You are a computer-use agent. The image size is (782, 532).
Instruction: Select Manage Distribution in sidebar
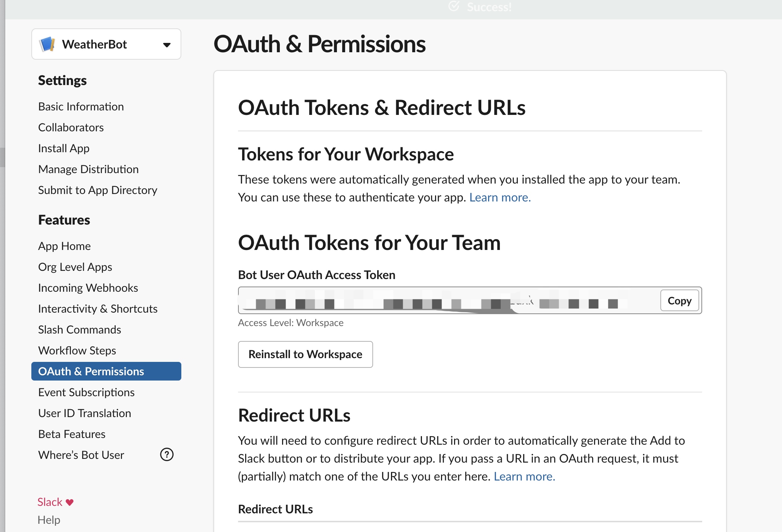(x=88, y=169)
